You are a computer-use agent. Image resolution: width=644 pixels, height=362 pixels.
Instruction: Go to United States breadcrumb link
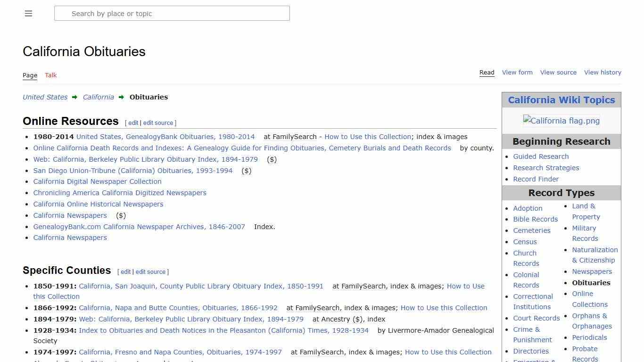click(45, 97)
